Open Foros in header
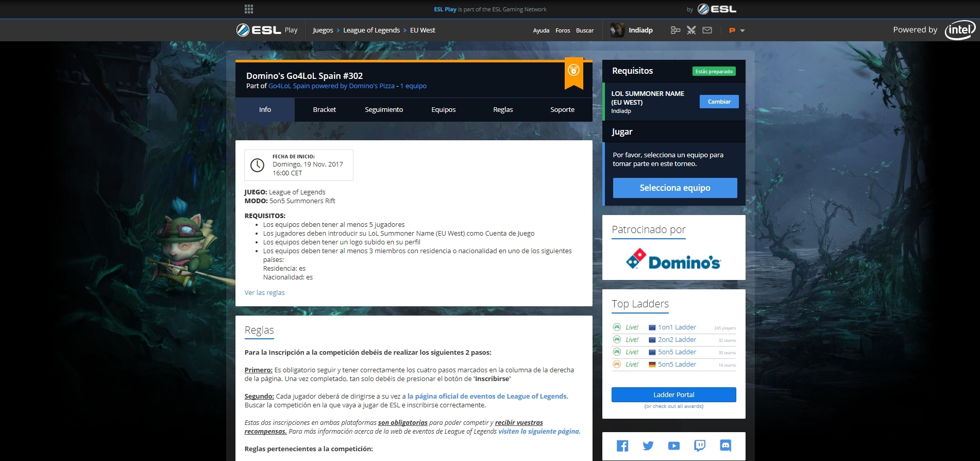980x461 pixels. (x=563, y=30)
